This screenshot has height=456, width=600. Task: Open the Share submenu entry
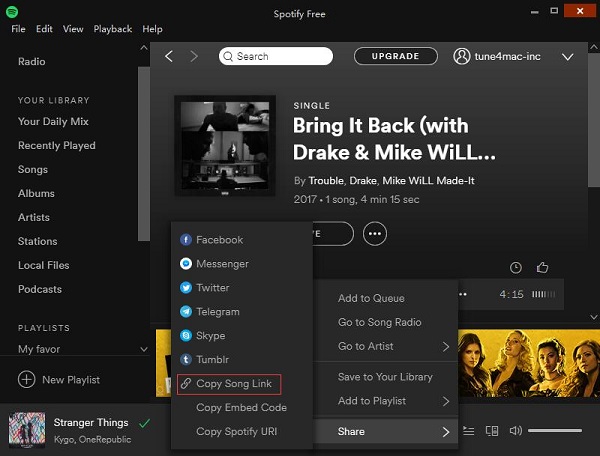[385, 432]
